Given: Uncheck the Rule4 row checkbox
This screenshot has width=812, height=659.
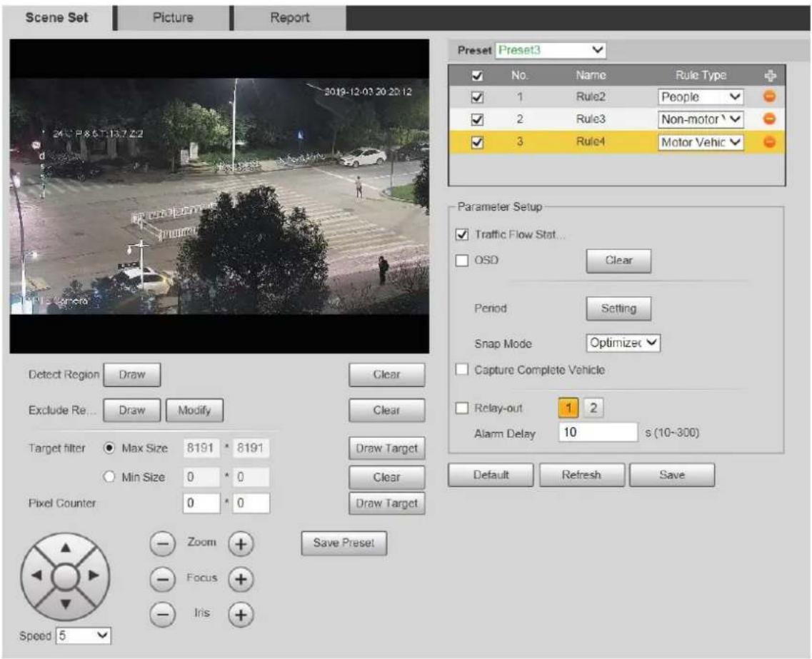Looking at the screenshot, I should tap(478, 142).
